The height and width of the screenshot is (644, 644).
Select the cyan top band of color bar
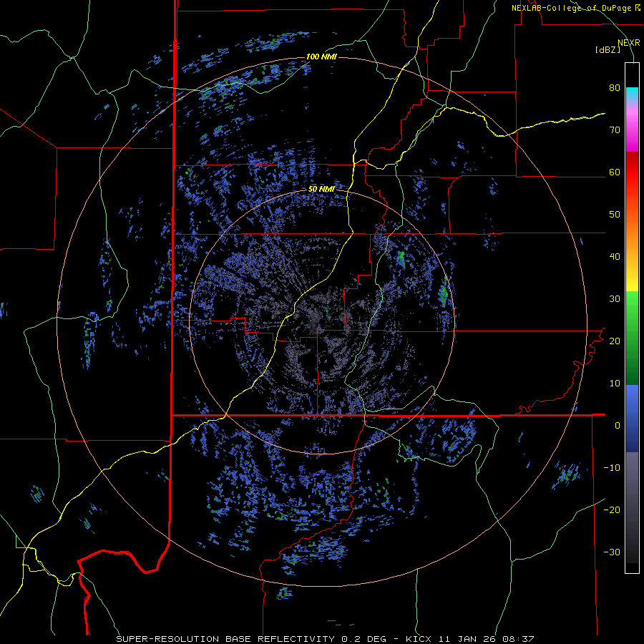(x=632, y=94)
